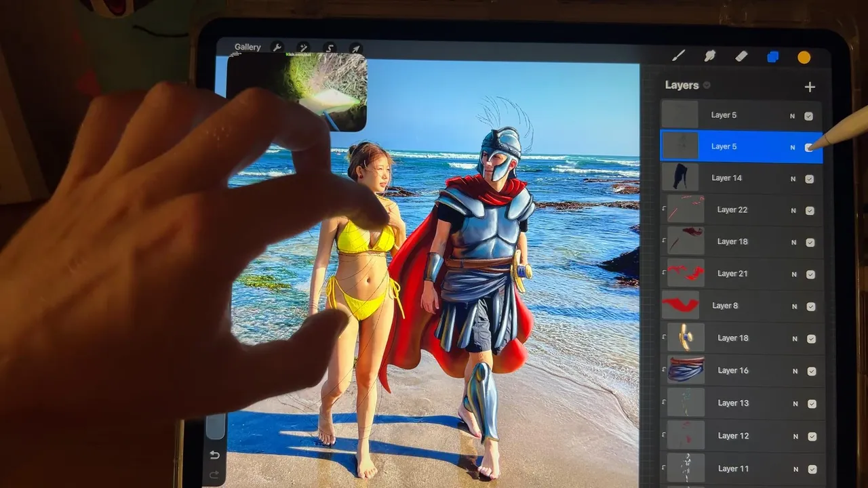Screen dimensions: 868x488
Task: Open the Actions wrench menu
Action: (x=277, y=47)
